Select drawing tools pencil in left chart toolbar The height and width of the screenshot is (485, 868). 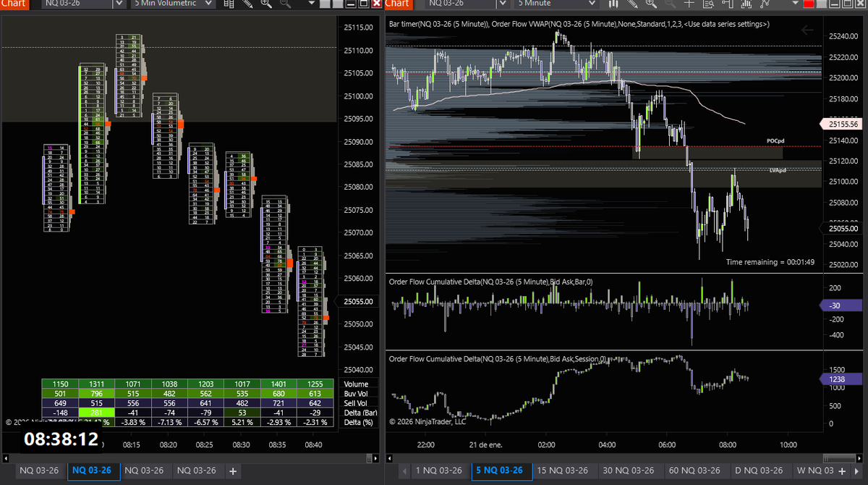[248, 4]
